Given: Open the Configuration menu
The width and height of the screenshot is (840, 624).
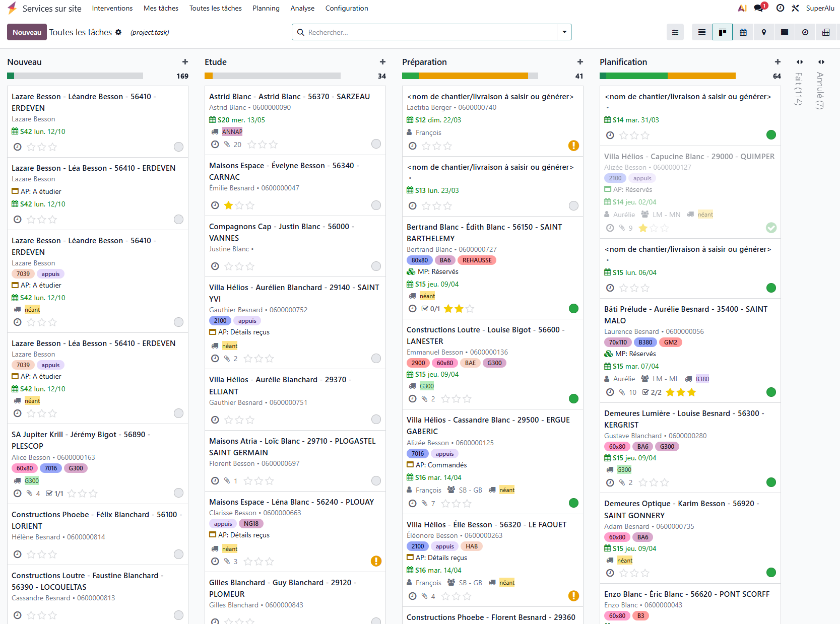Looking at the screenshot, I should coord(346,8).
